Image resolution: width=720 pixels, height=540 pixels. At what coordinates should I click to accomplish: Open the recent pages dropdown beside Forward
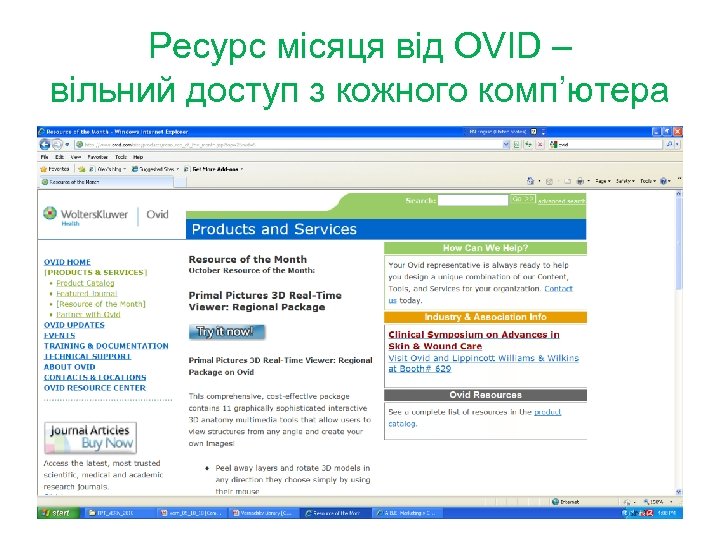click(67, 145)
